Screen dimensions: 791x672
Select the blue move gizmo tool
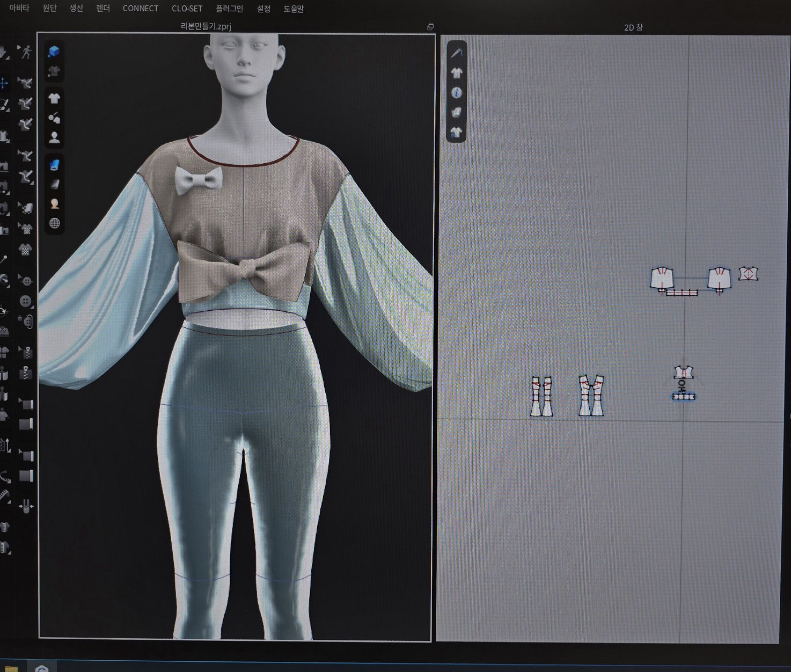tap(4, 83)
